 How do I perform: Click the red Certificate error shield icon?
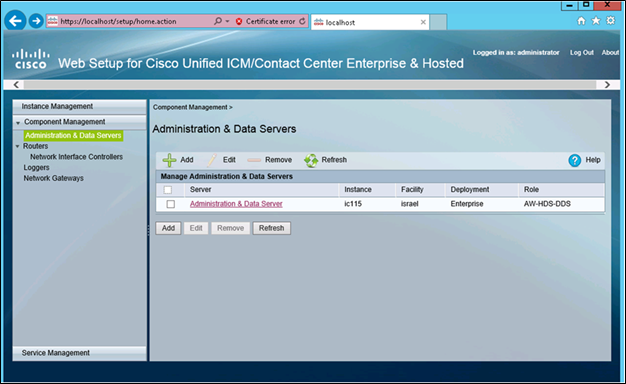tap(239, 22)
